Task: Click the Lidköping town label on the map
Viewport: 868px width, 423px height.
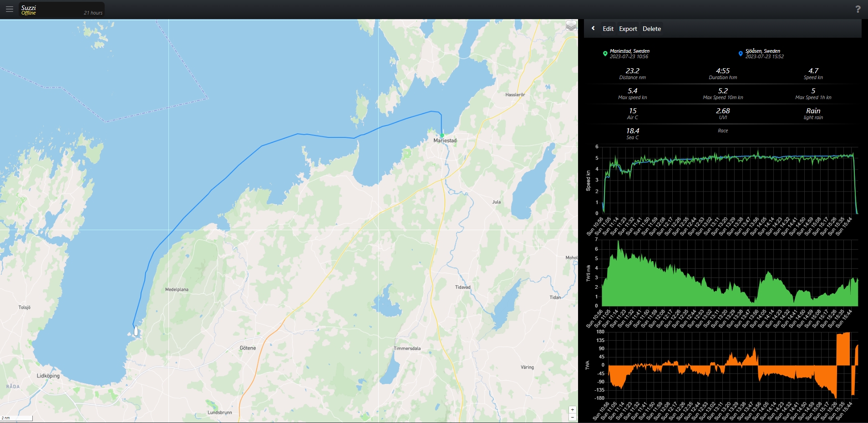Action: (x=48, y=376)
